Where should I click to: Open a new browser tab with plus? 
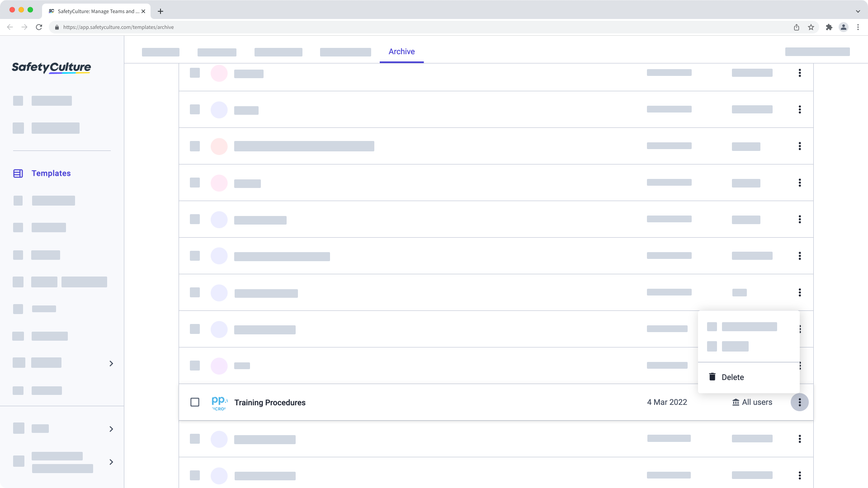[160, 11]
